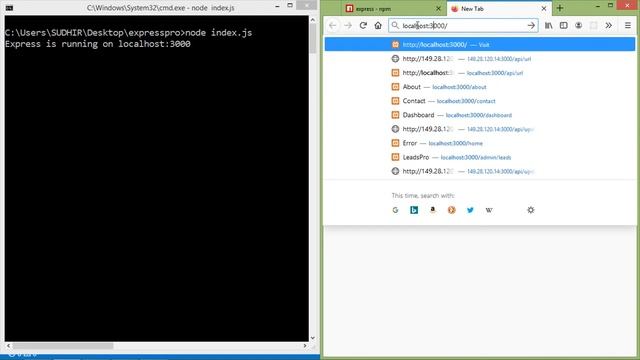This screenshot has width=640, height=360.
Task: Open the Firefox hamburger menu
Action: pyautogui.click(x=628, y=25)
